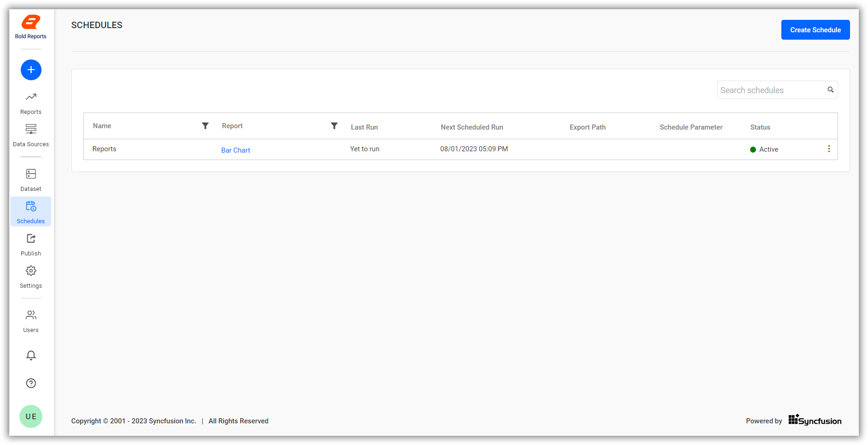Click inside the Search schedules field
Image resolution: width=868 pixels, height=445 pixels.
(765, 90)
